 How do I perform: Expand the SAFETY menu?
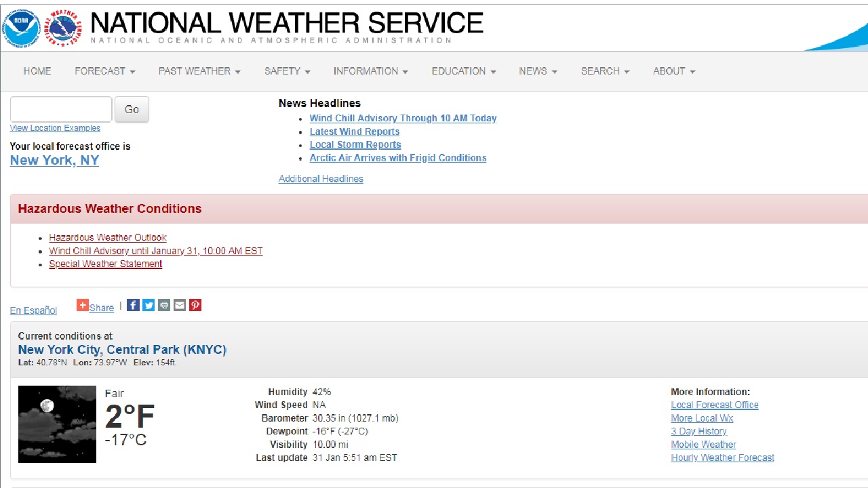pos(287,71)
